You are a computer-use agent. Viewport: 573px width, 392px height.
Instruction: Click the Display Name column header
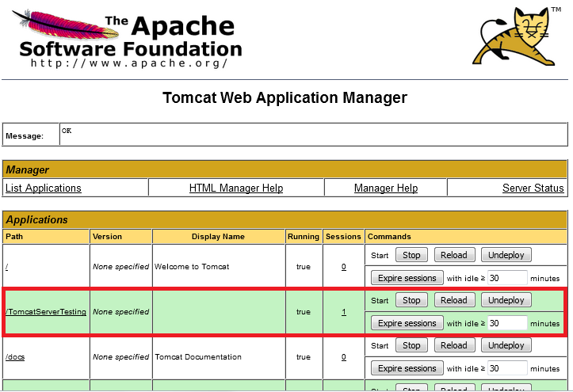218,237
